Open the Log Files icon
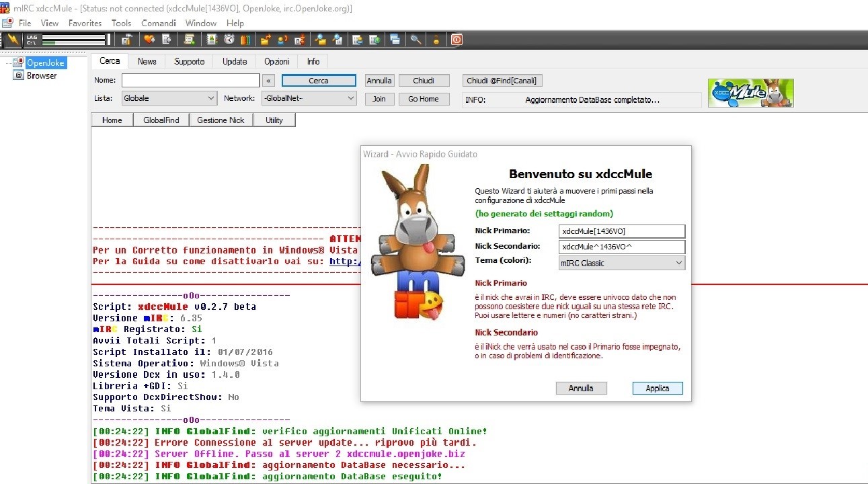Viewport: 868px width, 484px height. pos(338,40)
